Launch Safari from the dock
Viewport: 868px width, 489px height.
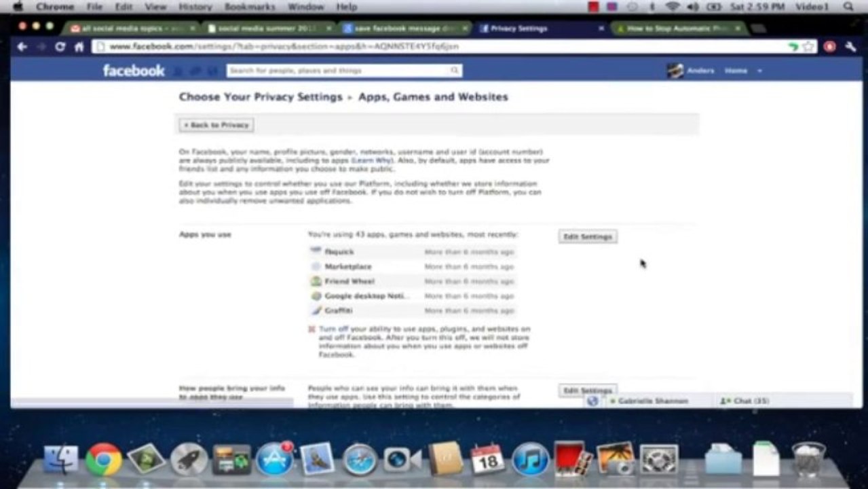tap(360, 460)
